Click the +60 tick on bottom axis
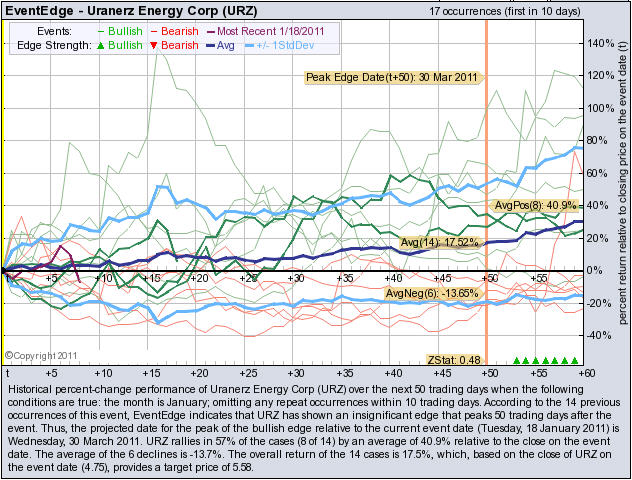 [586, 373]
